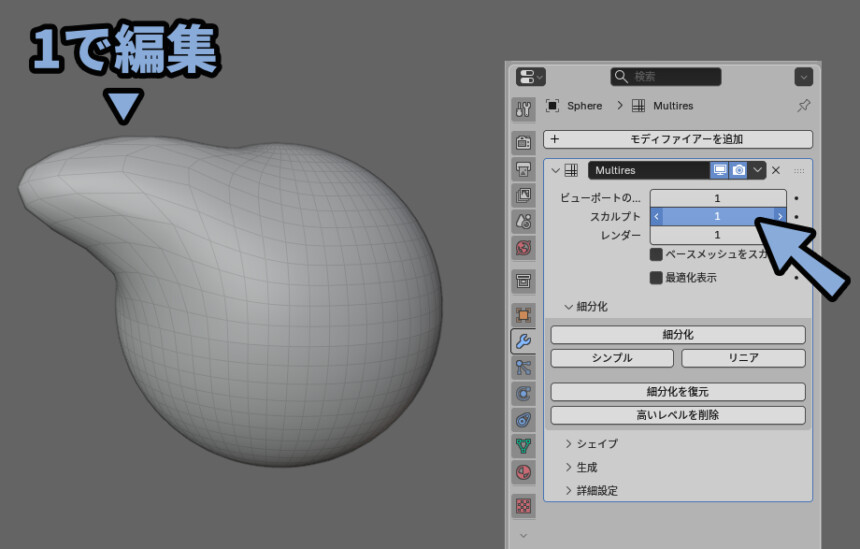Open the Render properties tab
Screen dimensions: 860x549
[524, 143]
